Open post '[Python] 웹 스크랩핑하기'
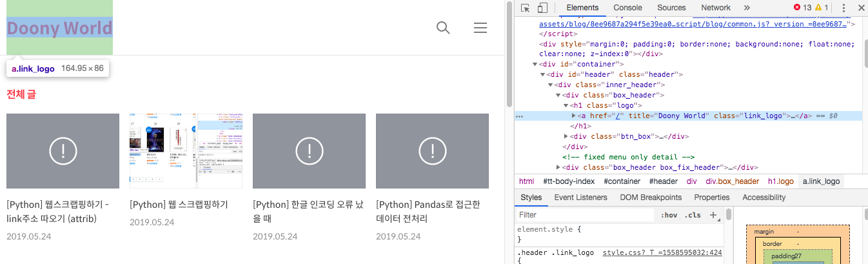The image size is (868, 264). [179, 205]
